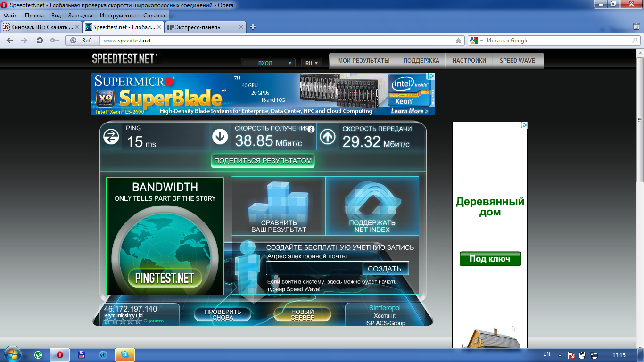Click Деревянный дом ad text

tap(490, 207)
